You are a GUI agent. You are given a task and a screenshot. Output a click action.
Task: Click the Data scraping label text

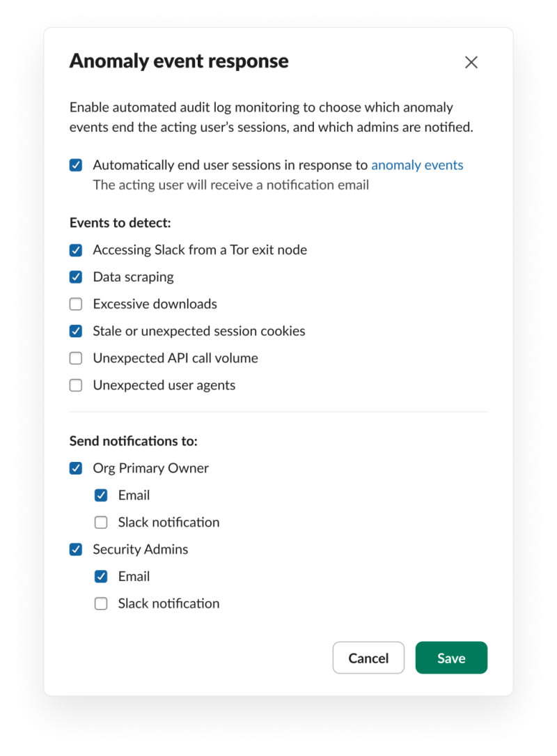[x=133, y=277]
